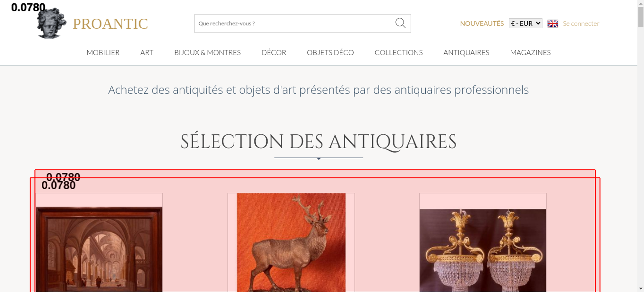
Task: Select the BIJOUX & MONTRES menu item
Action: click(x=207, y=52)
